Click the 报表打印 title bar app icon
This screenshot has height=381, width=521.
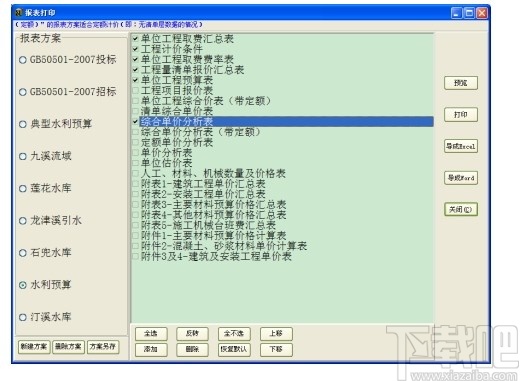[x=19, y=13]
